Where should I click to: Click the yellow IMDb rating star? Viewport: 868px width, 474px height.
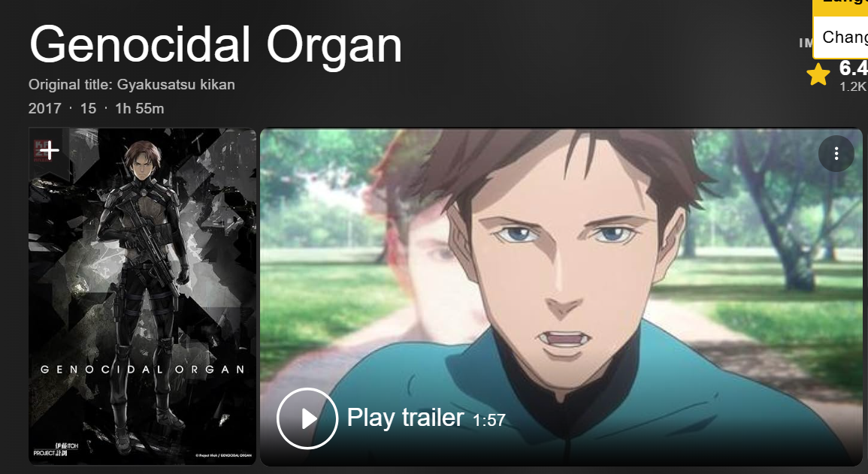click(818, 74)
